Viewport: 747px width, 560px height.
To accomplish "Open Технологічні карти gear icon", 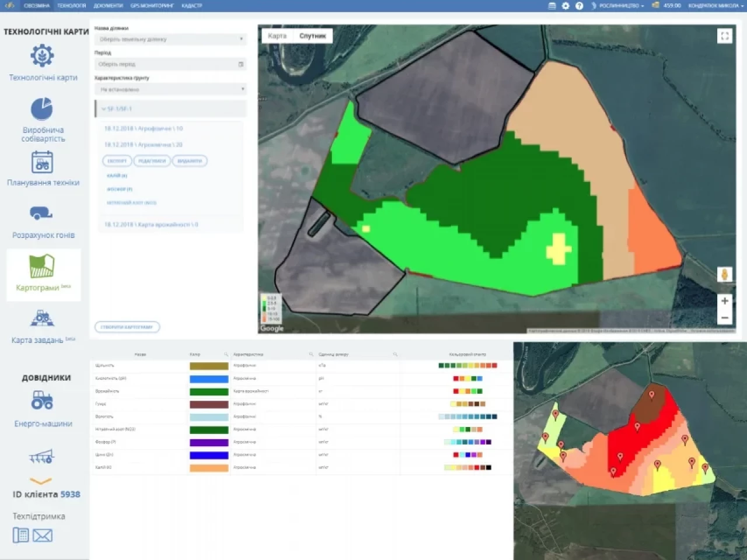I will coord(42,56).
